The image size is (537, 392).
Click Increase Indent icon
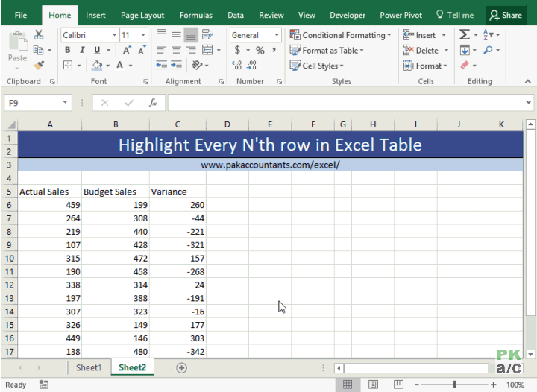pos(176,65)
